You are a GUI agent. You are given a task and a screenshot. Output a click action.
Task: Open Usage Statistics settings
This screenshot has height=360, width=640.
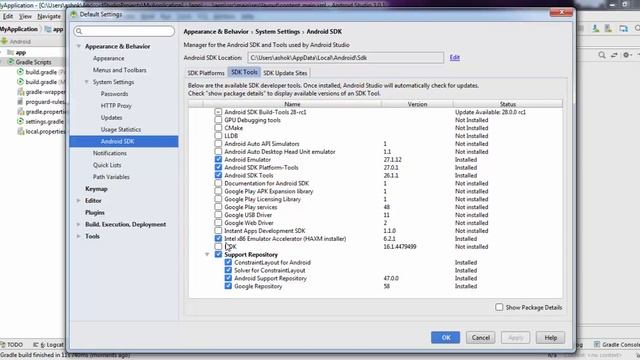(x=120, y=129)
